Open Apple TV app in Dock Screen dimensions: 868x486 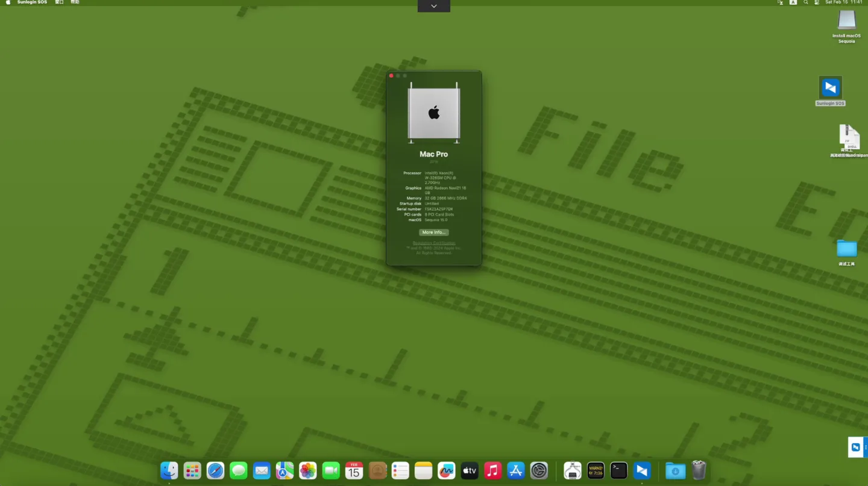470,470
